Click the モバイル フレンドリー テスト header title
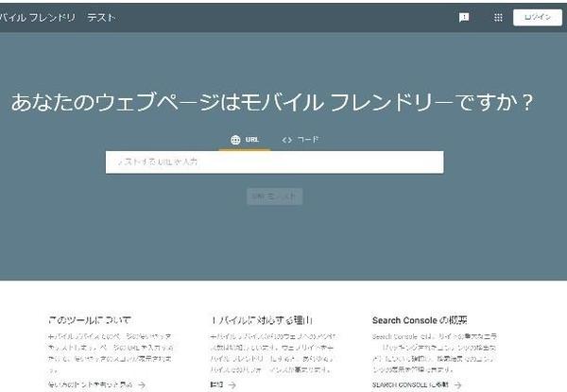 point(58,17)
